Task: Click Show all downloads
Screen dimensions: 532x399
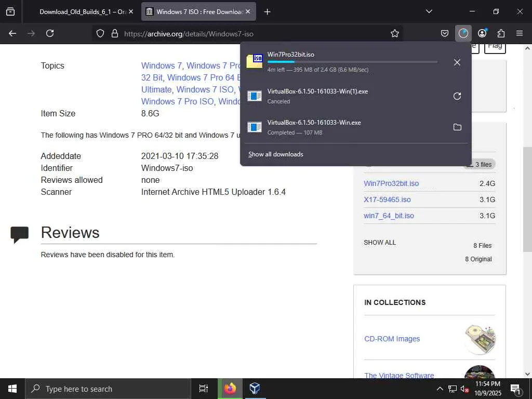Action: 275,154
